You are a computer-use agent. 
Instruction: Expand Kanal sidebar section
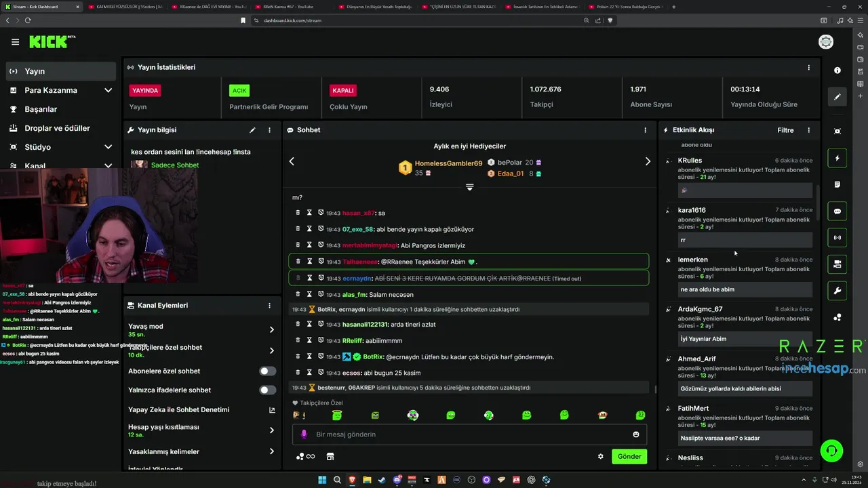coord(108,165)
